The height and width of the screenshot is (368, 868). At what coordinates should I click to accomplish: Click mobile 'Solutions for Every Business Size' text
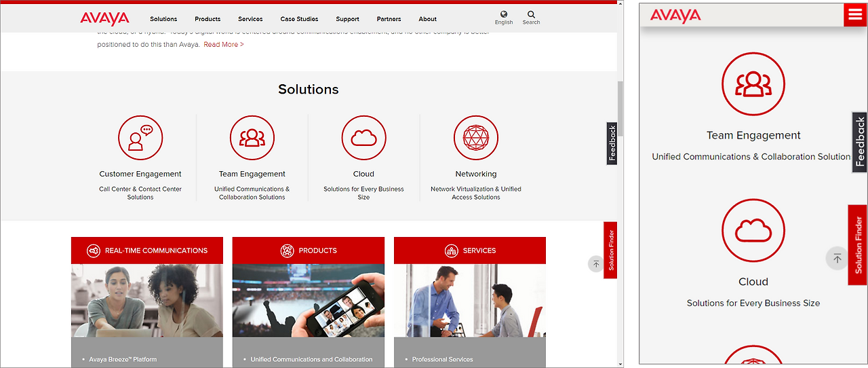tap(753, 303)
